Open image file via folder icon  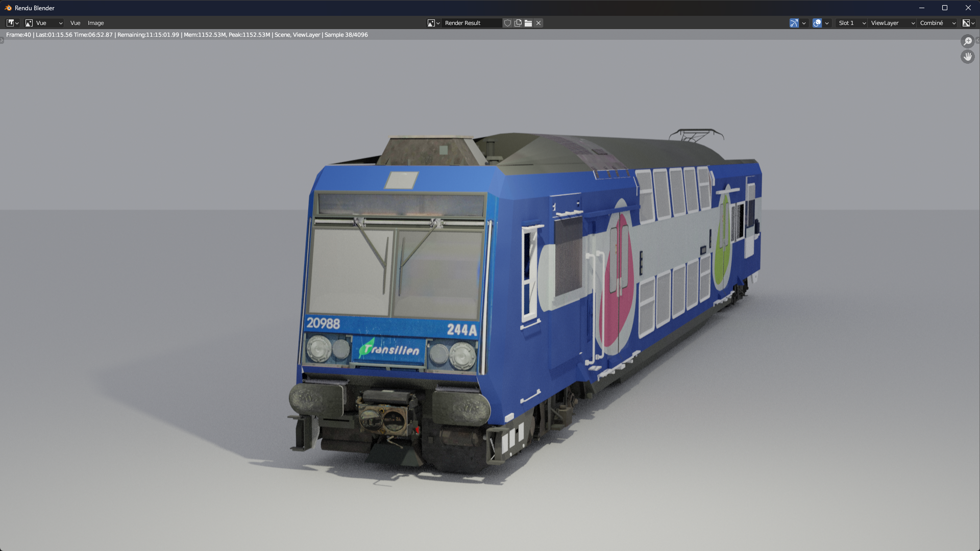tap(528, 23)
